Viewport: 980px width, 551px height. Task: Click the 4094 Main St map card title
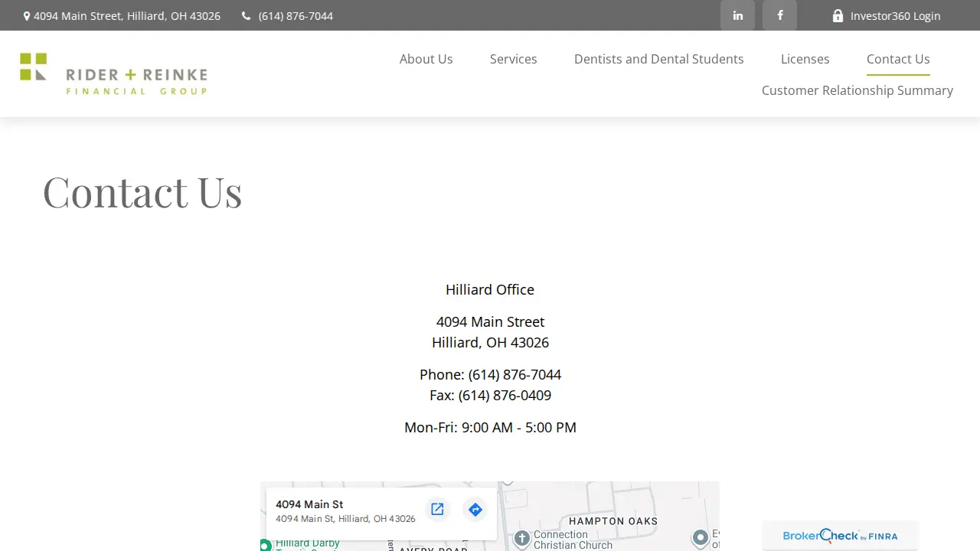click(309, 504)
